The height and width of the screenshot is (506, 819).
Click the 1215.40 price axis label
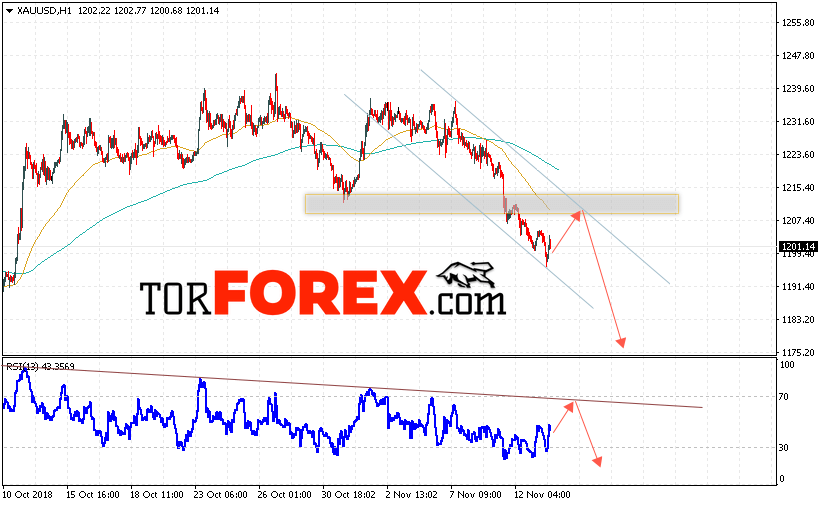coord(798,187)
